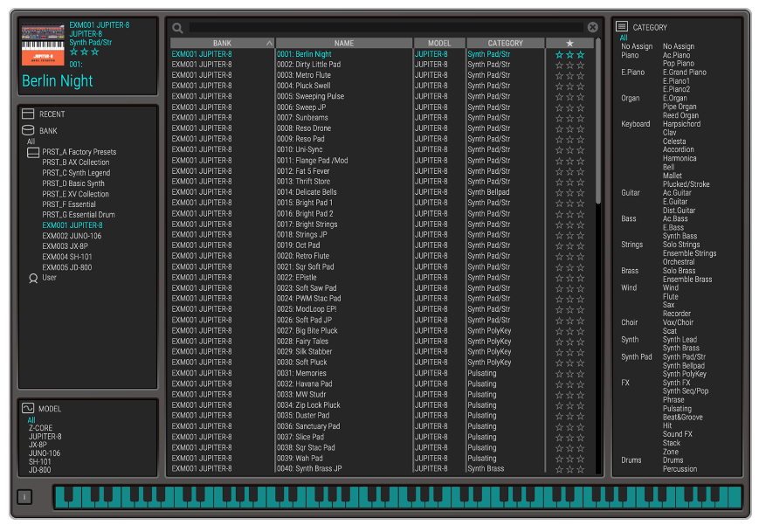Select the User bank icon
759x532 pixels.
33,279
